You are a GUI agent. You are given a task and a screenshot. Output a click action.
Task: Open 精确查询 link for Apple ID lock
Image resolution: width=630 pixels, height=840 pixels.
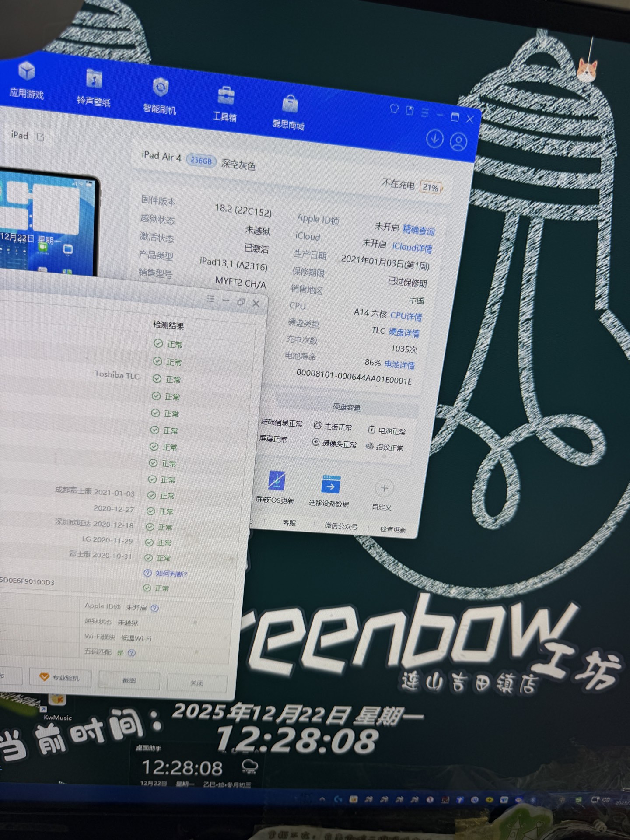click(418, 230)
